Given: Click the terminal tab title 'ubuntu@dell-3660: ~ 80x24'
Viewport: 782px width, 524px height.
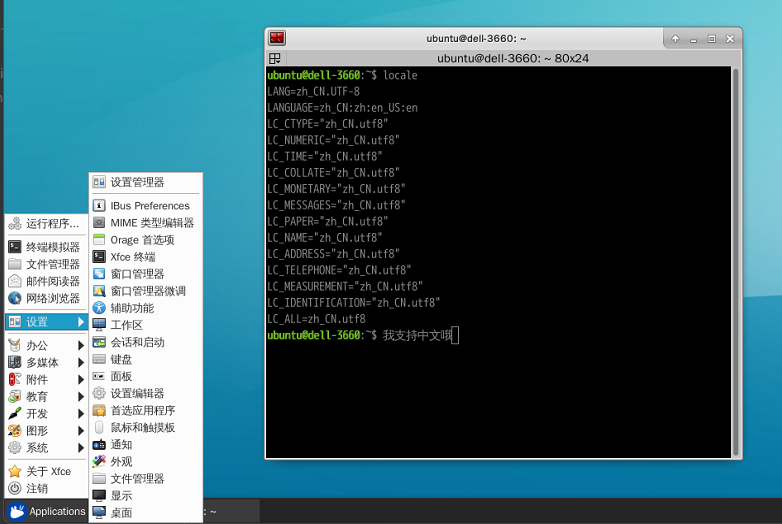Looking at the screenshot, I should [x=513, y=58].
